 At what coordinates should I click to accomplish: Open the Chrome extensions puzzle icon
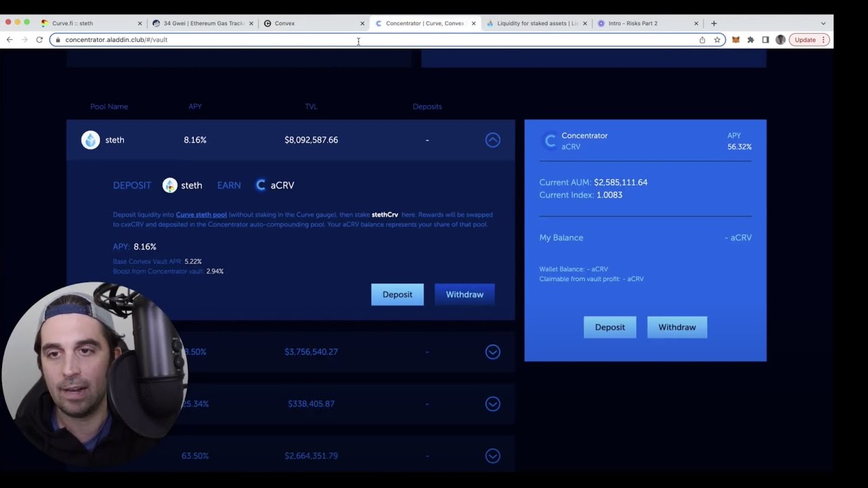click(x=751, y=39)
